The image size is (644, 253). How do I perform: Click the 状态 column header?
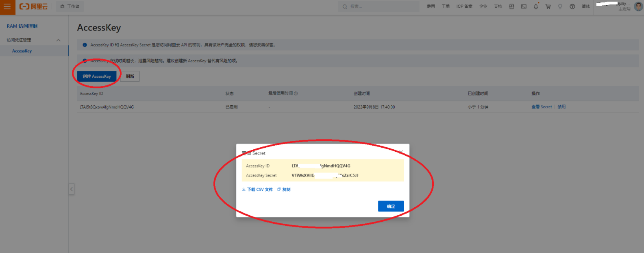[229, 94]
